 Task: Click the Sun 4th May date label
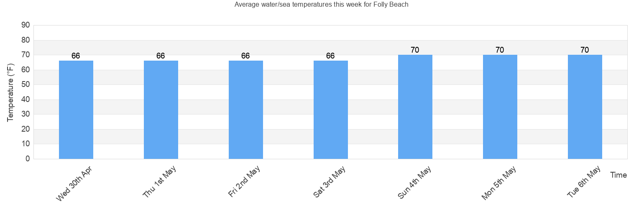pyautogui.click(x=414, y=182)
